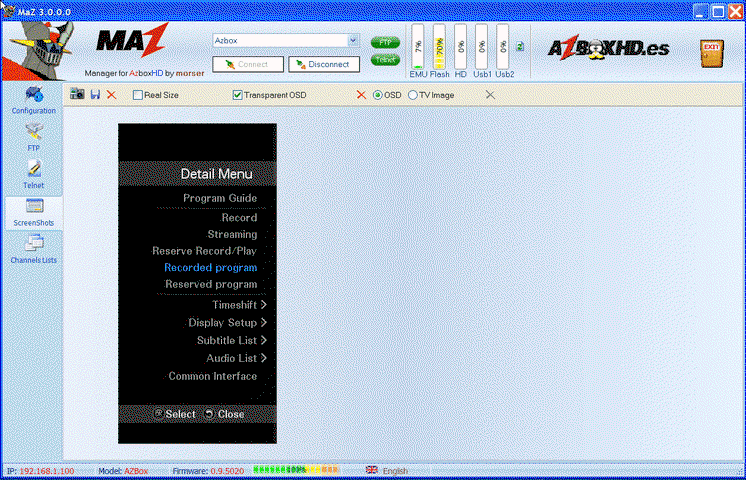Click the Connect button
Image resolution: width=746 pixels, height=480 pixels.
tap(248, 64)
